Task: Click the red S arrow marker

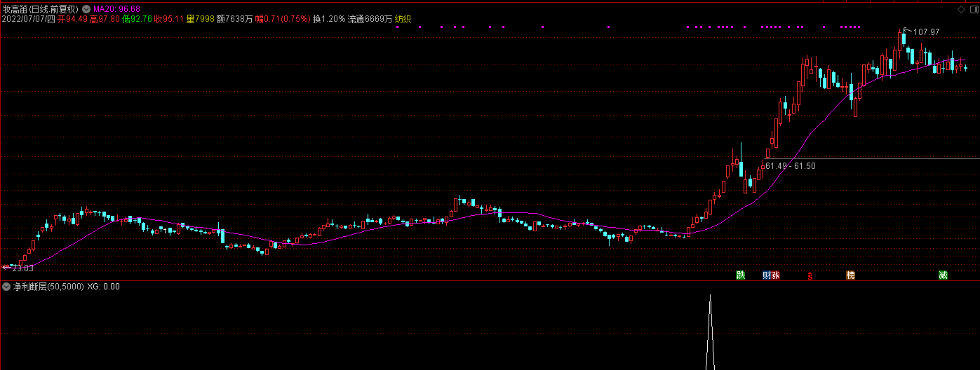Action: 810,275
